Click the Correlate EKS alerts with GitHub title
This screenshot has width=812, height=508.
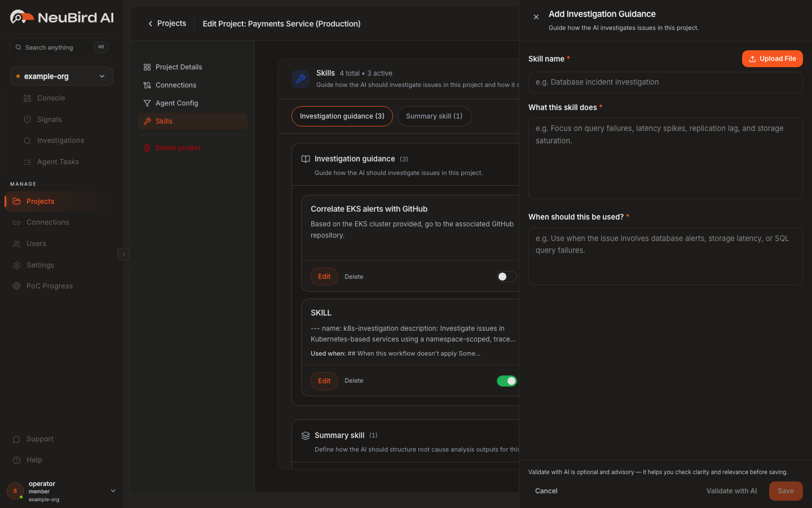pyautogui.click(x=369, y=209)
